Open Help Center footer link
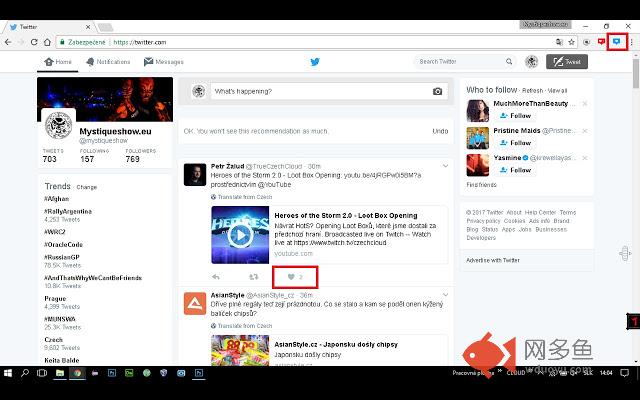This screenshot has width=640, height=400. tap(540, 213)
